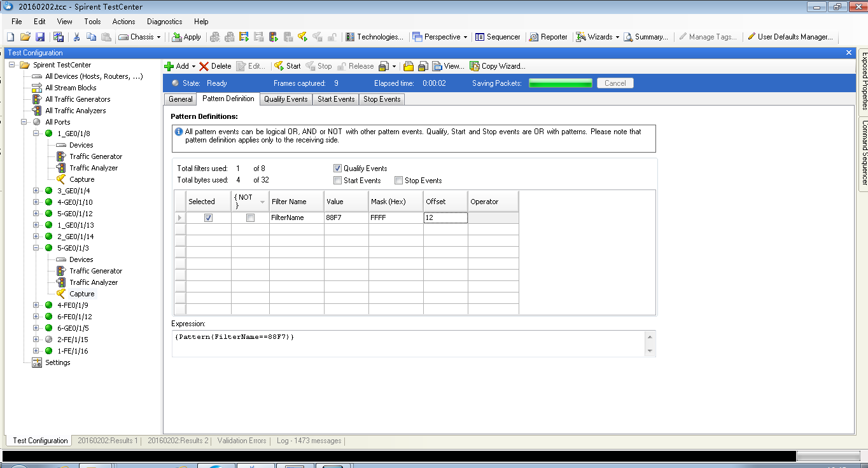Open the Chassis dropdown
Viewport: 868px width, 468px height.
pos(139,37)
